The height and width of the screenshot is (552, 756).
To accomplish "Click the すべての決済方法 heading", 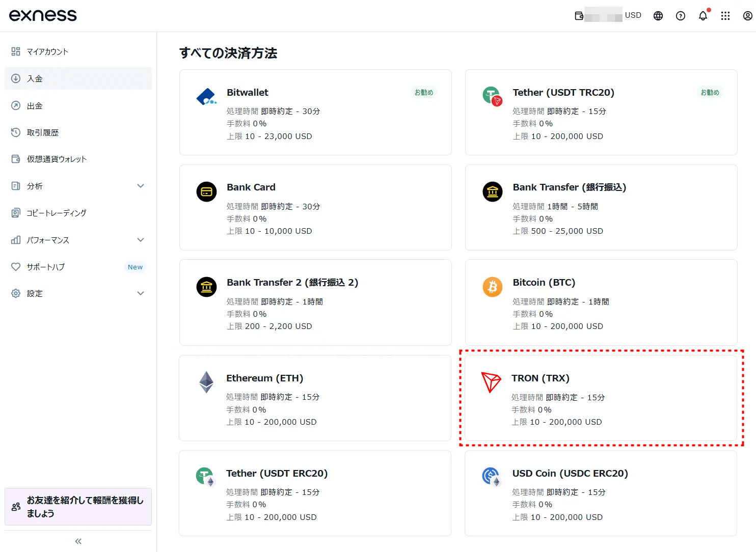I will click(x=228, y=53).
